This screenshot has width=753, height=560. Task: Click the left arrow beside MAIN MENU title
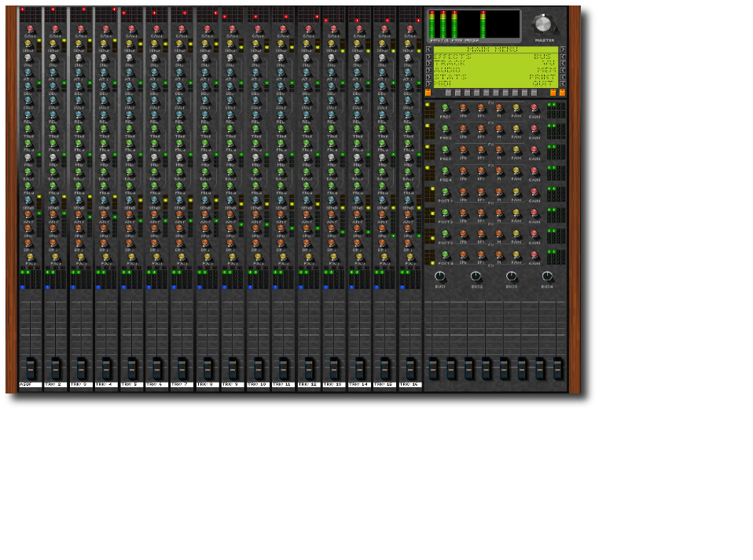[x=428, y=49]
